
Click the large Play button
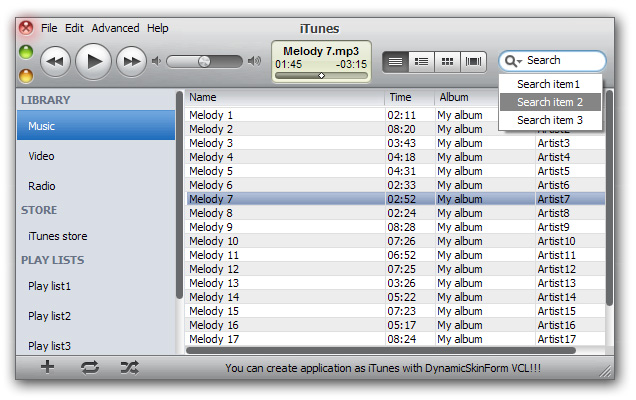point(94,62)
